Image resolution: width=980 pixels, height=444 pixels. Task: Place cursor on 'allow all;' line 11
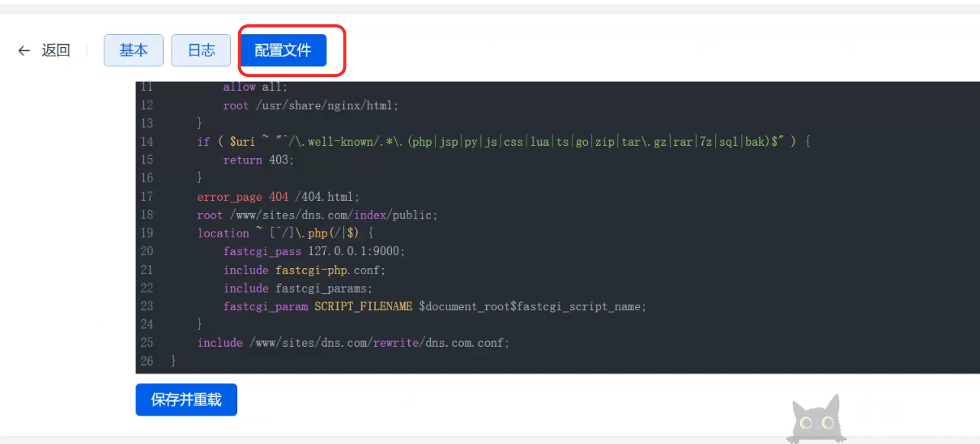(255, 87)
